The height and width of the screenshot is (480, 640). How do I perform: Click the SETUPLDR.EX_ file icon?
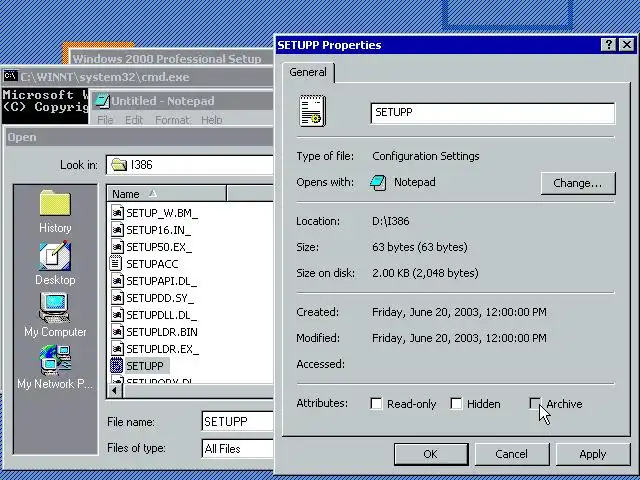point(117,349)
